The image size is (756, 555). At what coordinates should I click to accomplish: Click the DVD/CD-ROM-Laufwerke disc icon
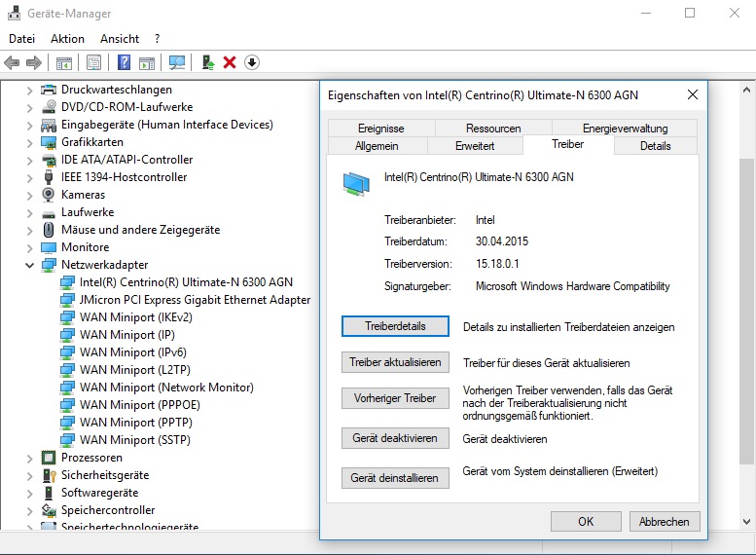coord(49,107)
